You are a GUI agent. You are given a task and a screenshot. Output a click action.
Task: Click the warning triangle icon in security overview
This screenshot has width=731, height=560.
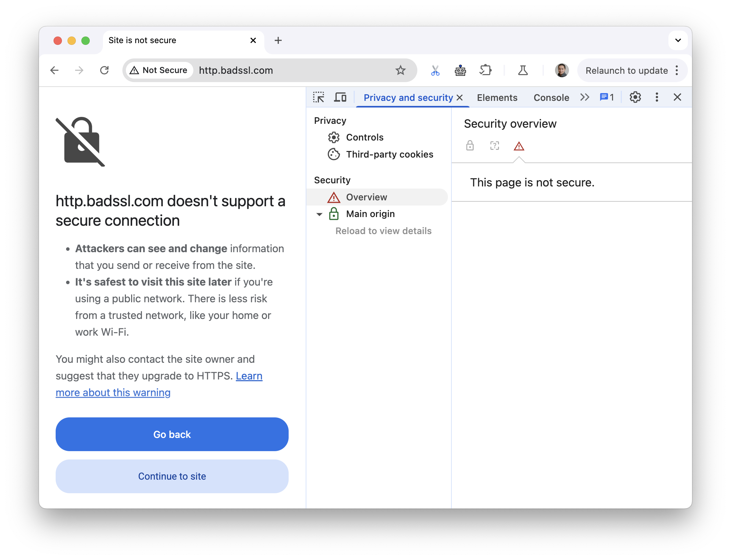[518, 146]
